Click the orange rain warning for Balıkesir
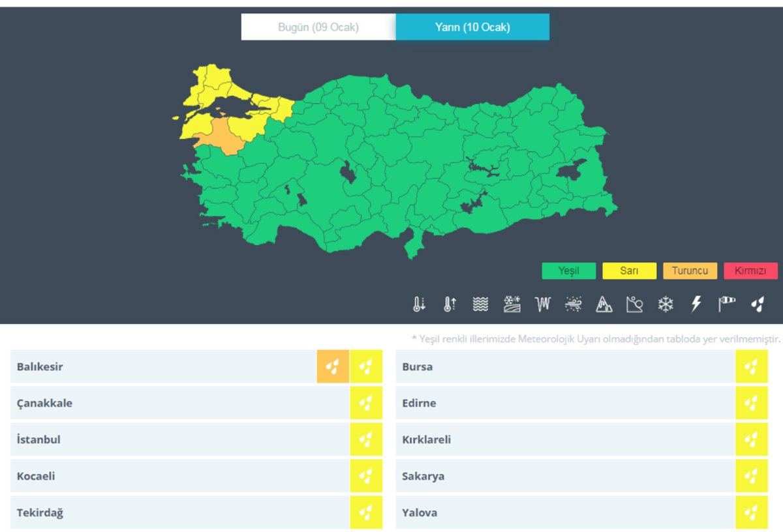The height and width of the screenshot is (532, 783). pos(333,366)
